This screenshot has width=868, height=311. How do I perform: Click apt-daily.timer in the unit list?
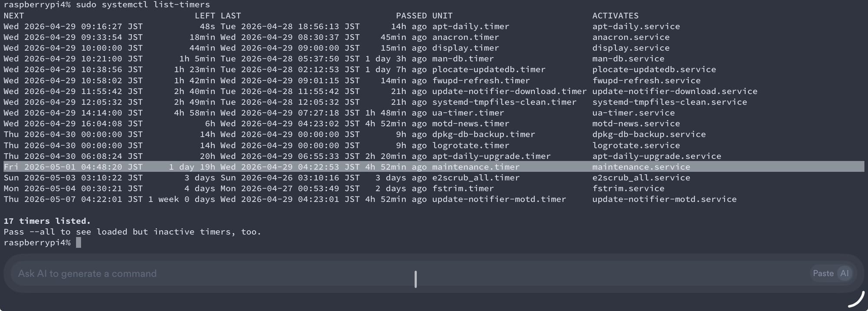470,26
